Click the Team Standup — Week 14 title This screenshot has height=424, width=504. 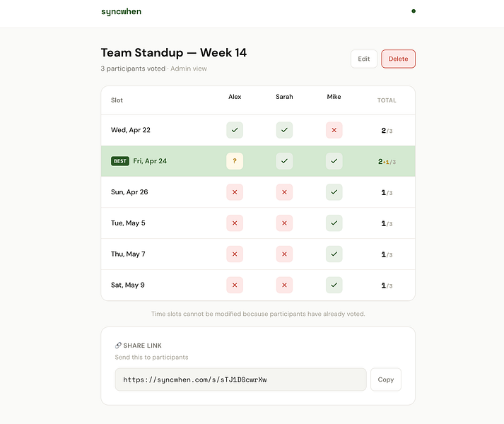click(x=174, y=53)
